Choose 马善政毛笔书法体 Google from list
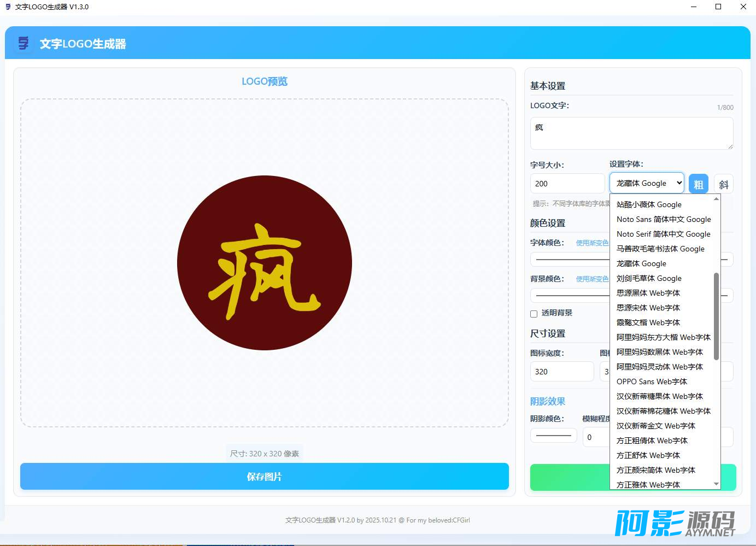The height and width of the screenshot is (546, 756). click(660, 249)
